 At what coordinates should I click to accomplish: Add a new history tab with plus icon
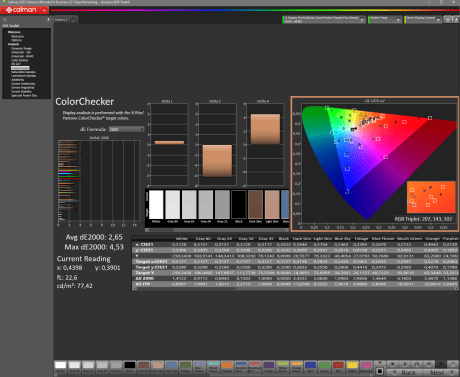pos(73,20)
